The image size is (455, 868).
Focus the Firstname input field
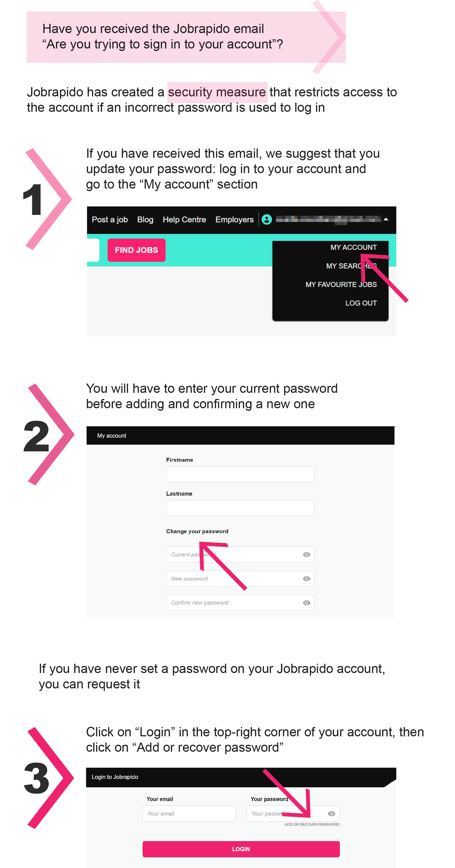[x=240, y=474]
